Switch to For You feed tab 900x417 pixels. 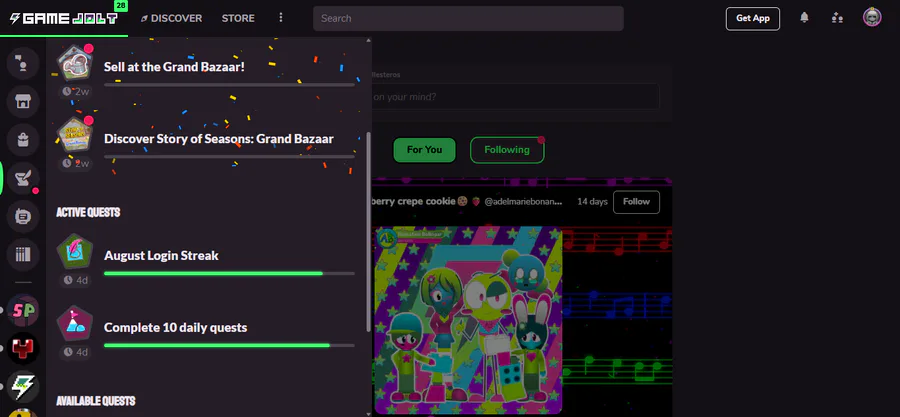(424, 150)
